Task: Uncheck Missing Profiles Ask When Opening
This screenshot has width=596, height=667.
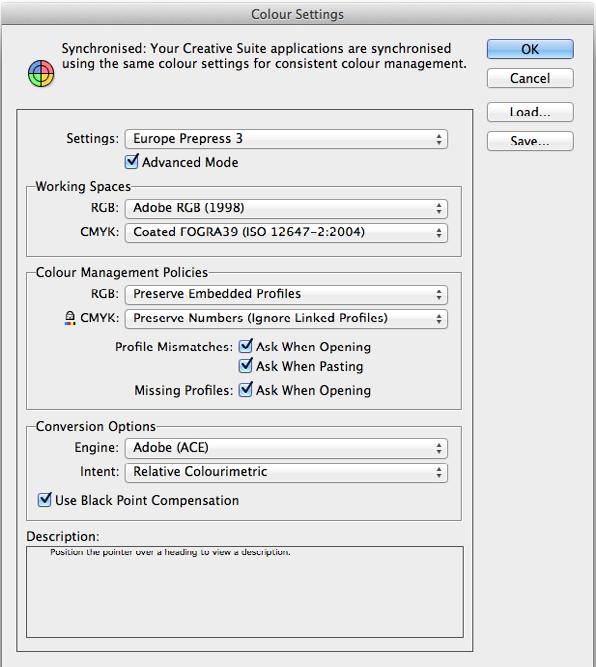Action: point(245,390)
